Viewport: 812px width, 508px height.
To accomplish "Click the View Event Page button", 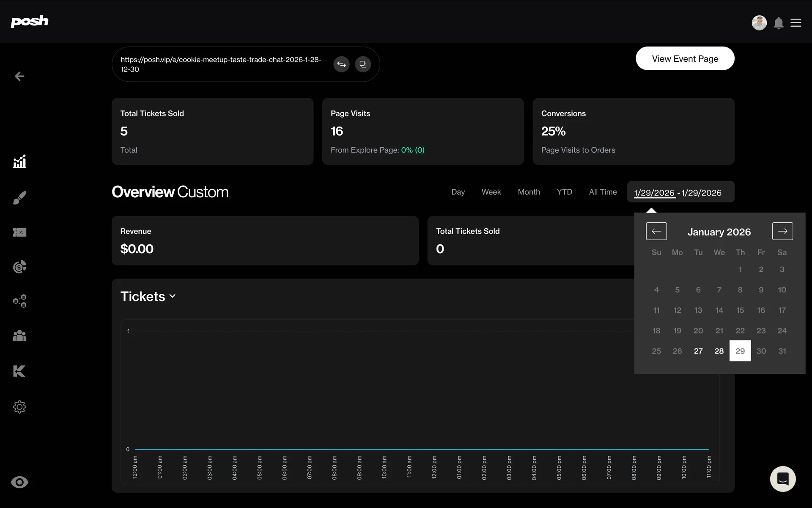I will (685, 59).
